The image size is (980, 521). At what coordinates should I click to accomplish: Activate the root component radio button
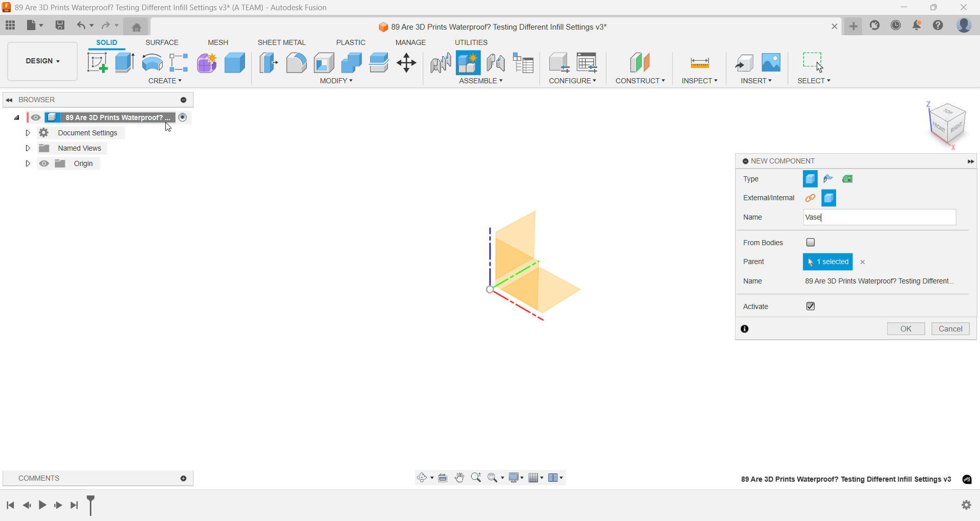coord(183,117)
